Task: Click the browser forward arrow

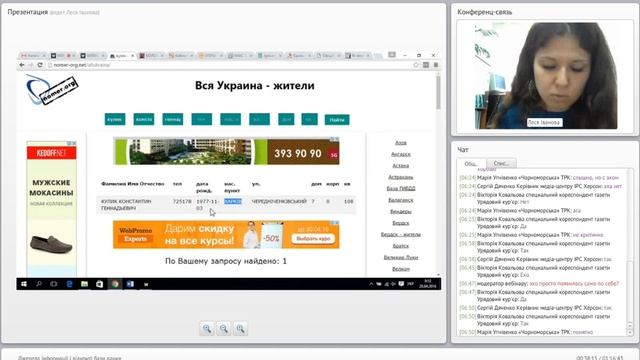Action: click(31, 65)
